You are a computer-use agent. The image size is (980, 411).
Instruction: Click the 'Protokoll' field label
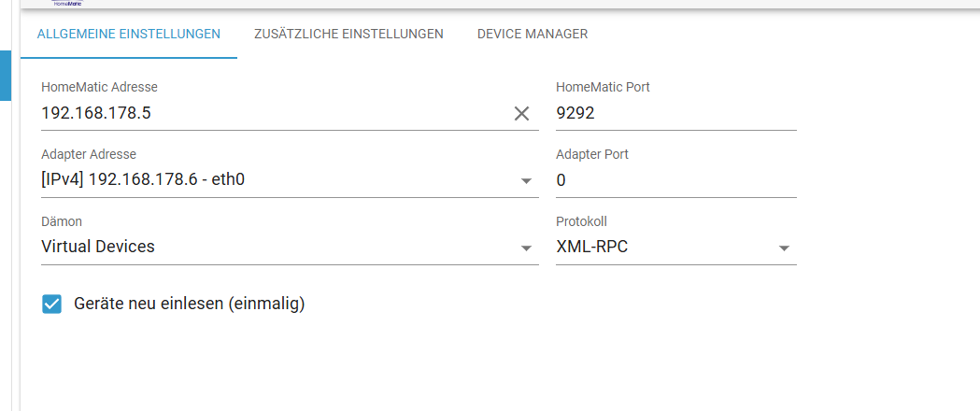(581, 221)
